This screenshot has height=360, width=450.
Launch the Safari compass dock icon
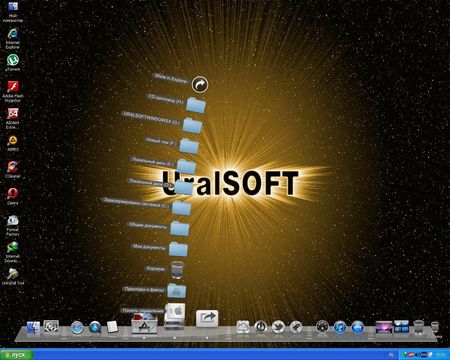click(77, 328)
